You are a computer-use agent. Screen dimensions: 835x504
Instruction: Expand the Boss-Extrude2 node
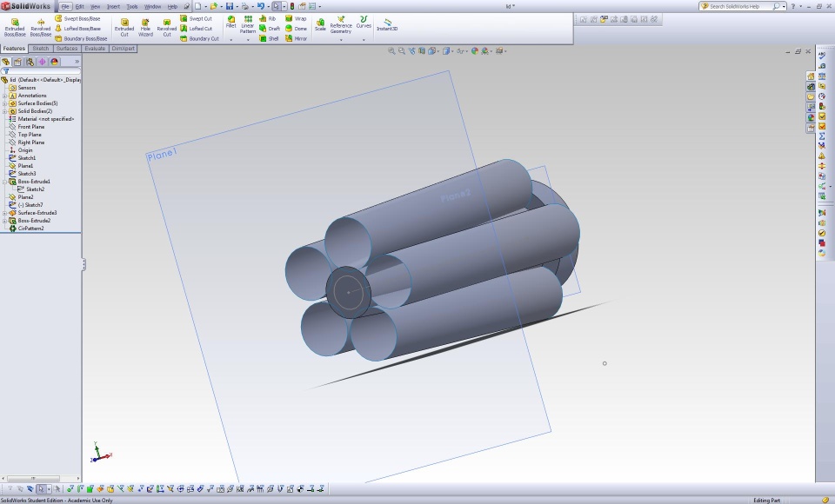(5, 221)
